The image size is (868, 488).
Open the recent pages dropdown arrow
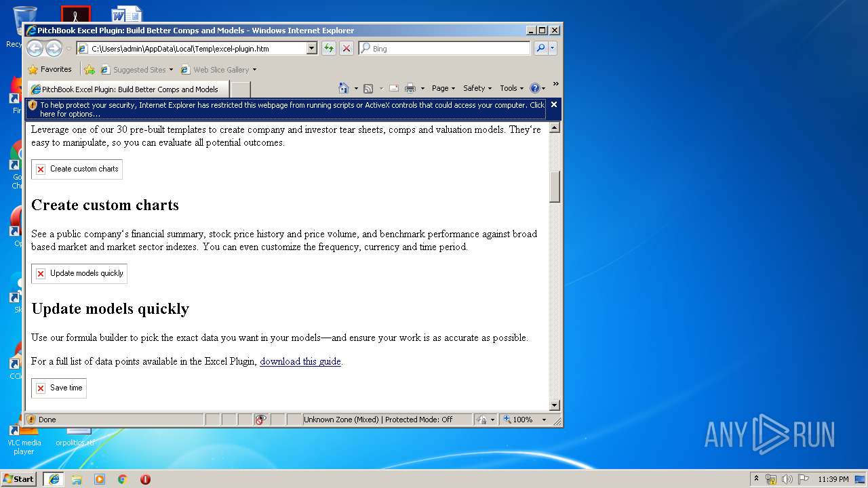click(68, 49)
